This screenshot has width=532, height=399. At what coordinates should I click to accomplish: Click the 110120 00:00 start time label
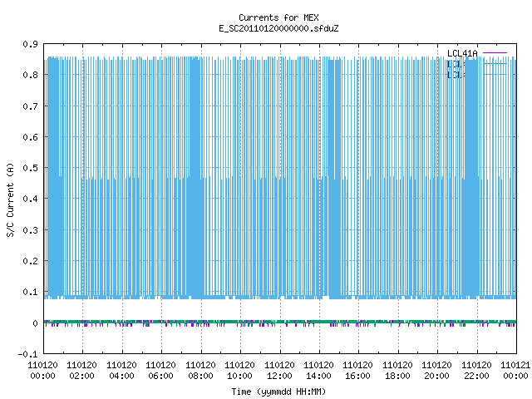point(42,371)
